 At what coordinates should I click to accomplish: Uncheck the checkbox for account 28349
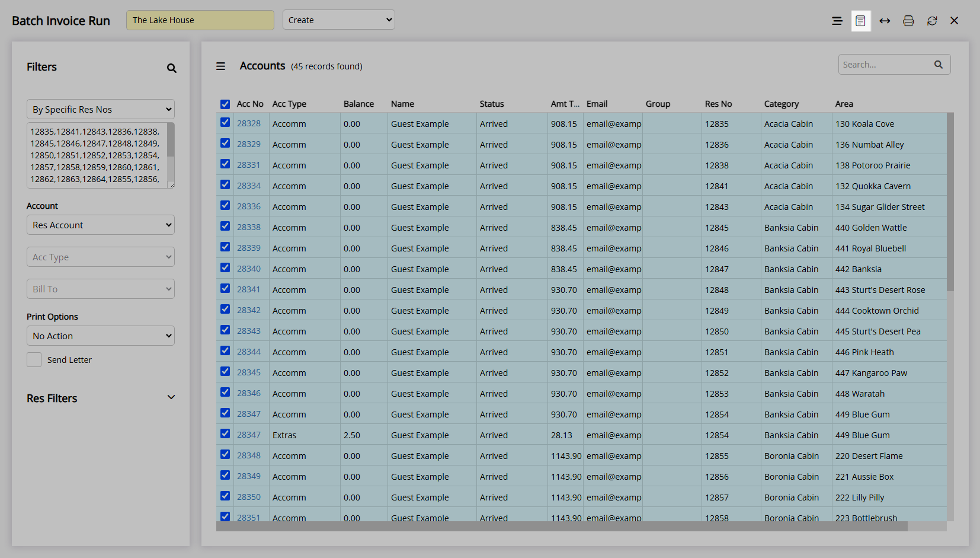(225, 476)
